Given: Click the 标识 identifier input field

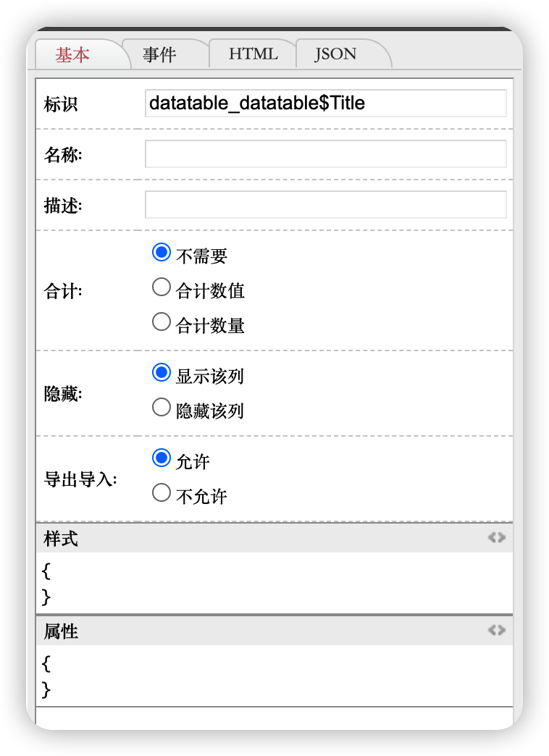Looking at the screenshot, I should point(325,103).
